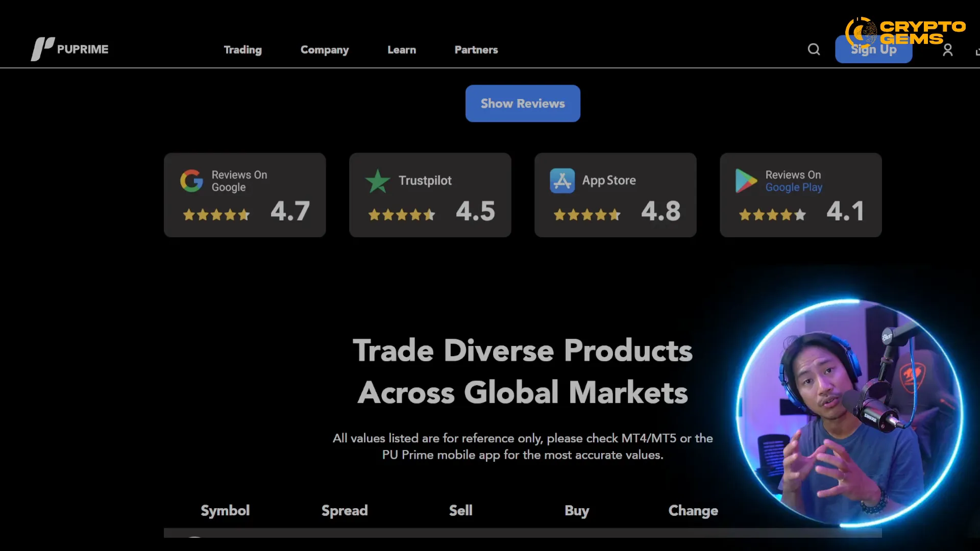Click the Show Reviews button
Viewport: 980px width, 551px height.
pyautogui.click(x=523, y=104)
